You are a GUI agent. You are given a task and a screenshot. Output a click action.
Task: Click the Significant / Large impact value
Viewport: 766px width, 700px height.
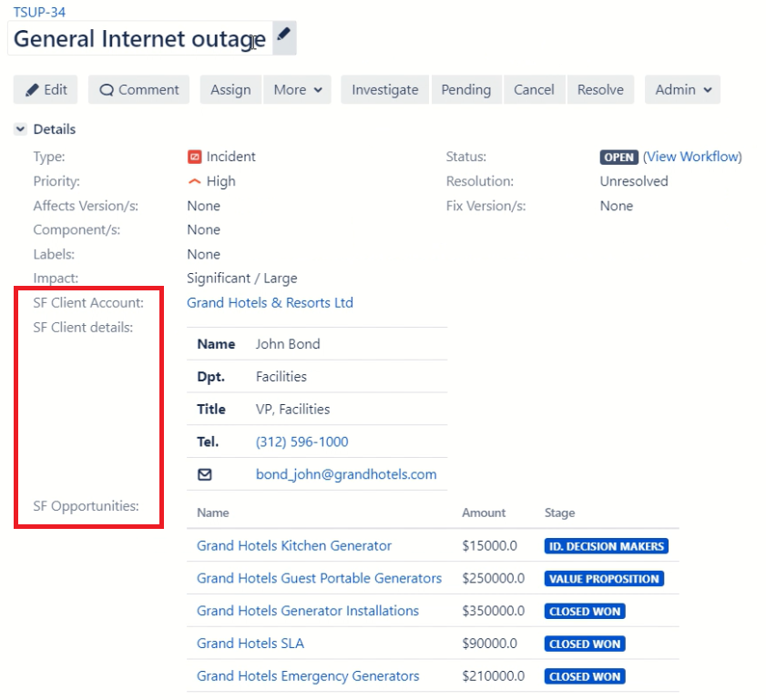click(x=241, y=279)
